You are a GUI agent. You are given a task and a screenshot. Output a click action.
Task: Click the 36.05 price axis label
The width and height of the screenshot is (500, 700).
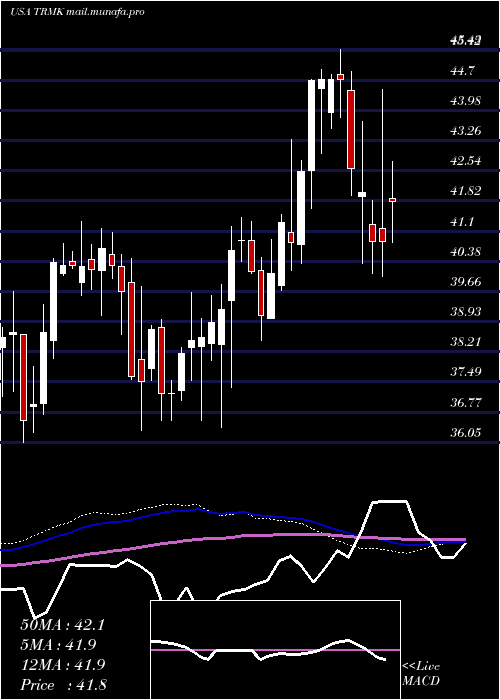[x=466, y=433]
